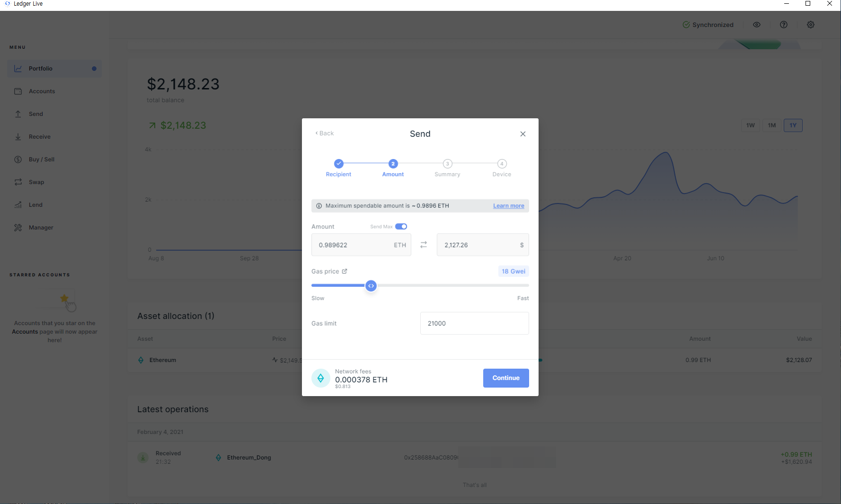Click the Recipient completed step circle
Image resolution: width=841 pixels, height=504 pixels.
(338, 164)
